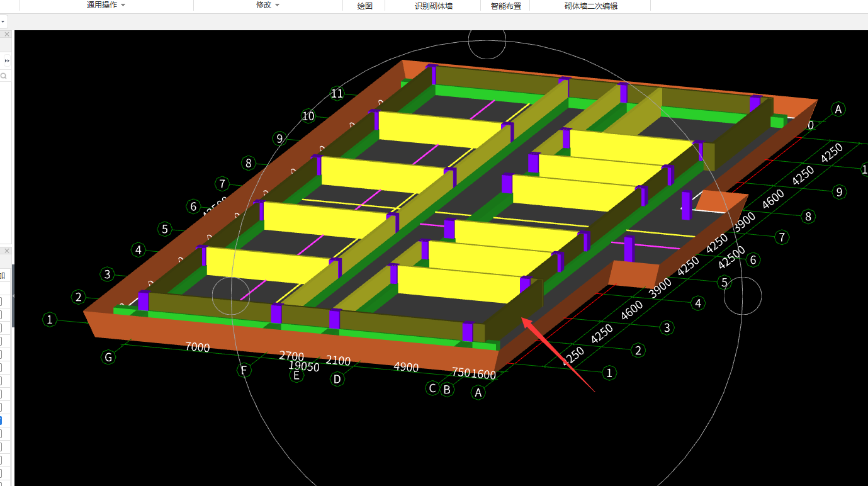Viewport: 868px width, 486px height.
Task: Collapse the left panel with the splitter handle
Action: (x=13, y=295)
